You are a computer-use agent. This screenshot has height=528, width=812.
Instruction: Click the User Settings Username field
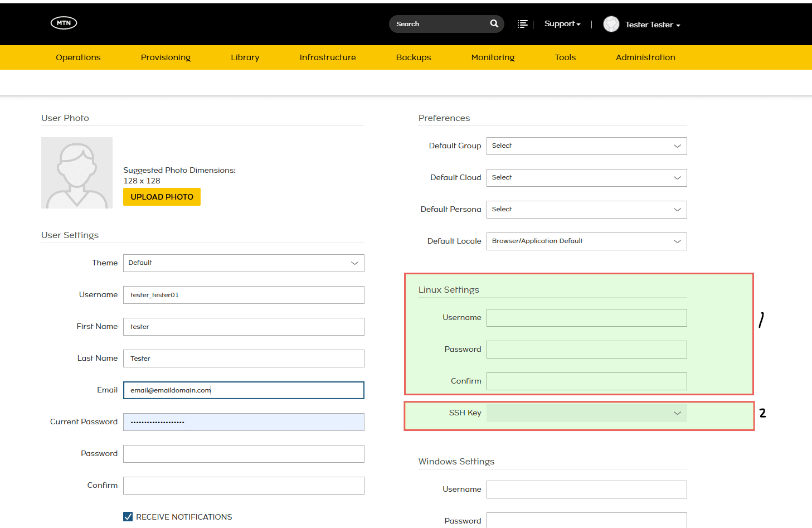[x=244, y=295]
